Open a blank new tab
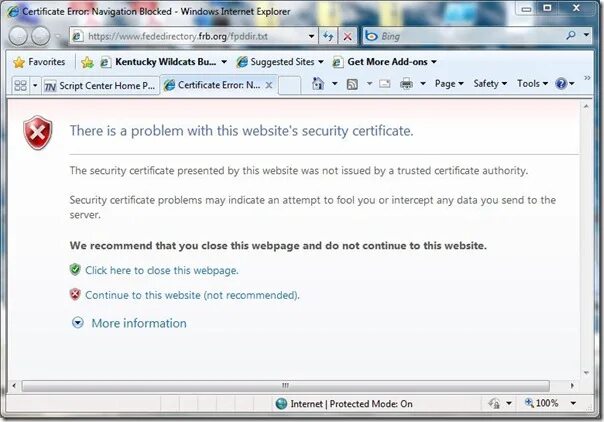604x422 pixels. [x=289, y=85]
